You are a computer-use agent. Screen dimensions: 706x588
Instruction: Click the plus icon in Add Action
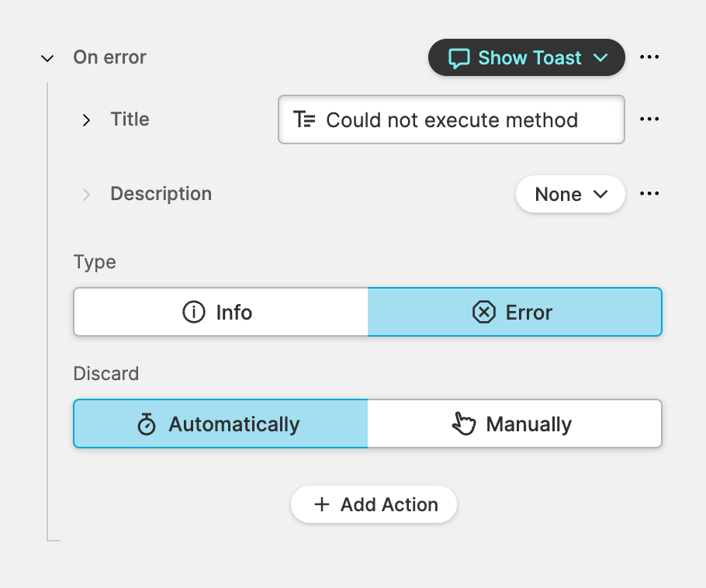click(322, 505)
